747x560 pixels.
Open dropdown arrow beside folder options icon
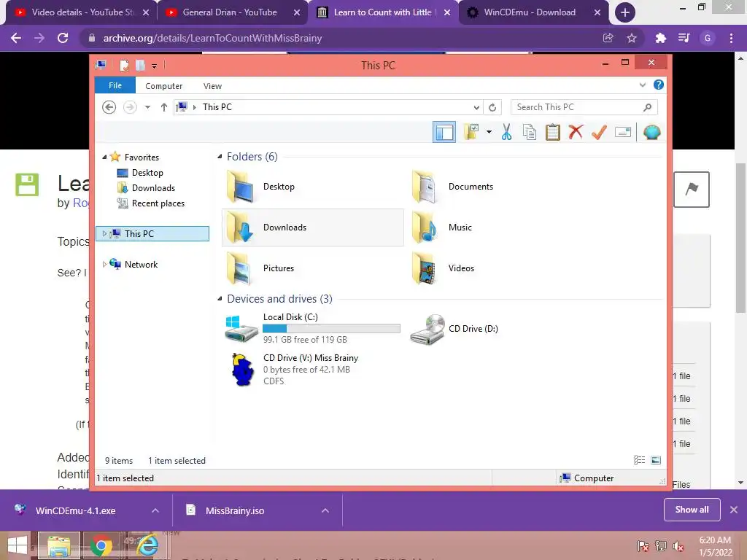(489, 132)
